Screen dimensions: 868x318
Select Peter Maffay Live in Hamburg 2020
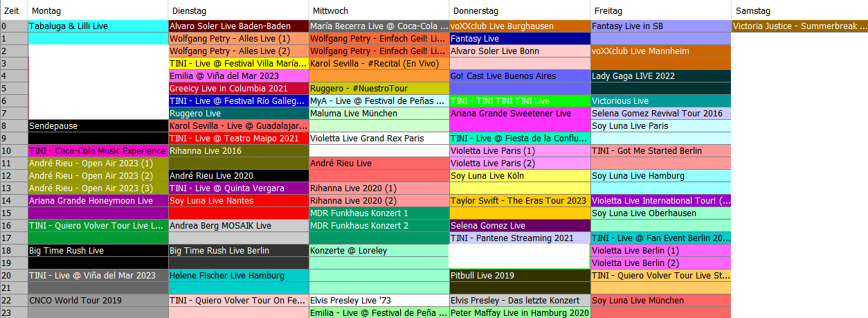pos(519,313)
